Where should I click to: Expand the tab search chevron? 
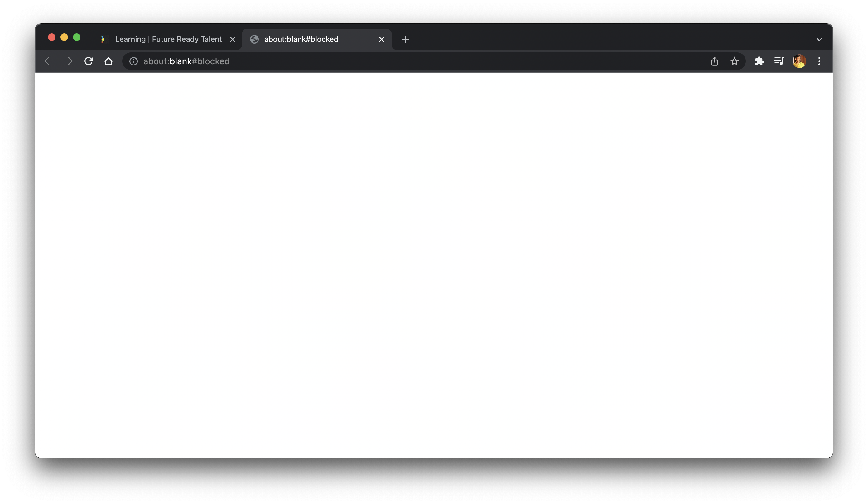point(819,39)
